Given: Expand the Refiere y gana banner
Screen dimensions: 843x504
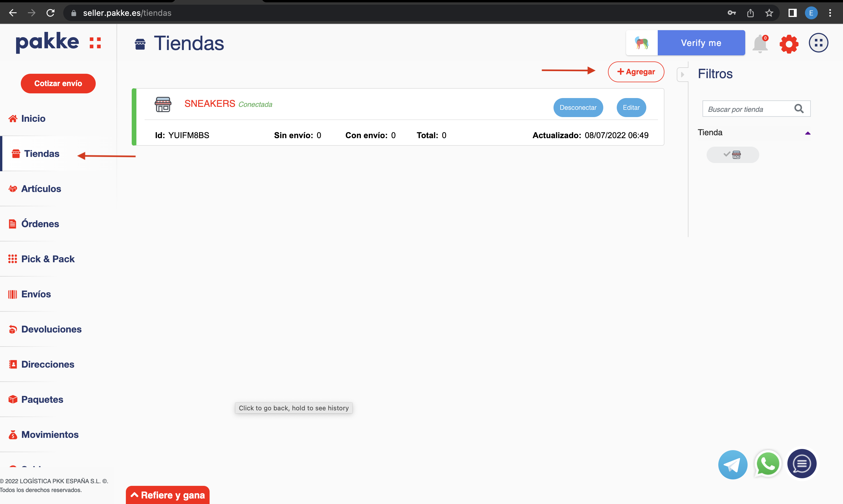Looking at the screenshot, I should (167, 495).
